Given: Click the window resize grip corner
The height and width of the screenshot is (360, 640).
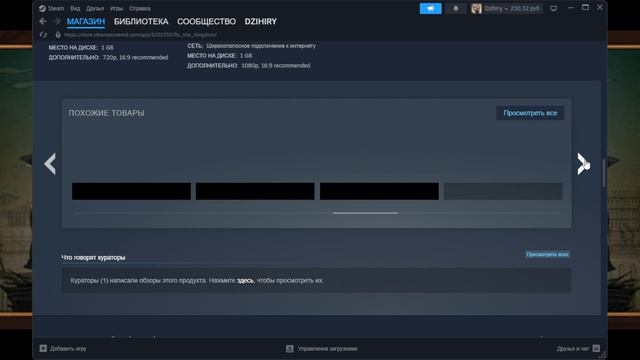Looking at the screenshot, I should 602,355.
